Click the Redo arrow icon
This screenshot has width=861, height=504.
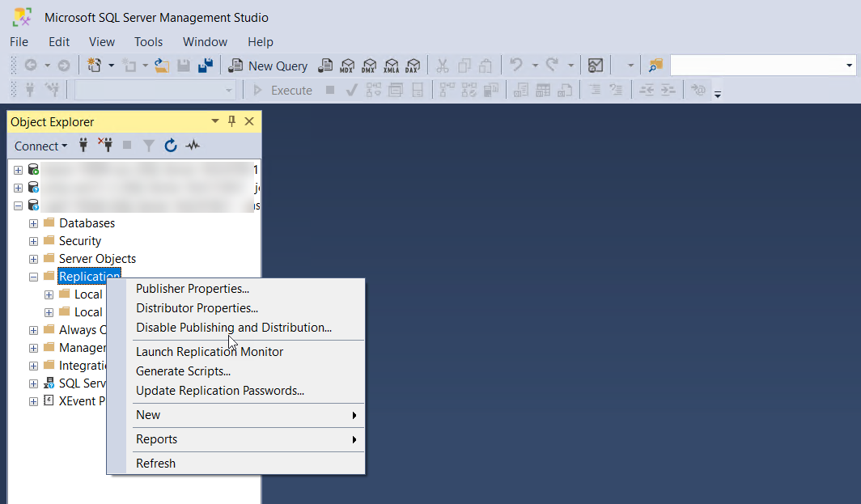[x=553, y=66]
